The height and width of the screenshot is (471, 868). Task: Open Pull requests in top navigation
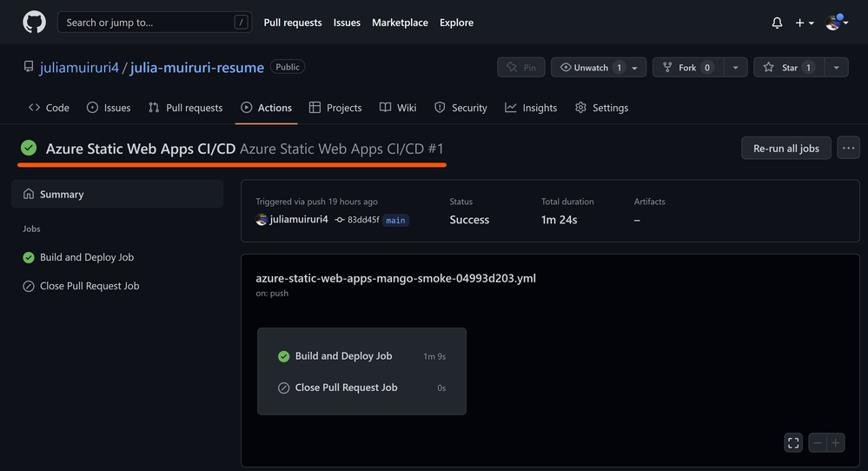pos(292,23)
